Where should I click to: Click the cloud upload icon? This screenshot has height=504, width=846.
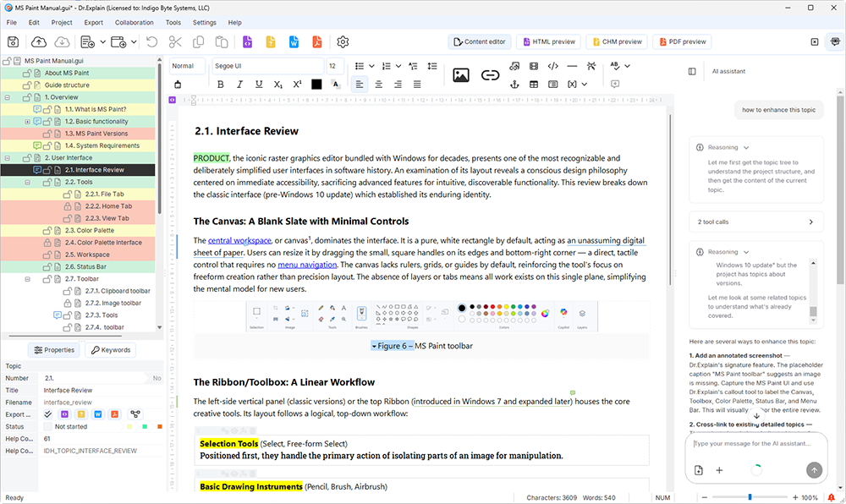tap(38, 42)
